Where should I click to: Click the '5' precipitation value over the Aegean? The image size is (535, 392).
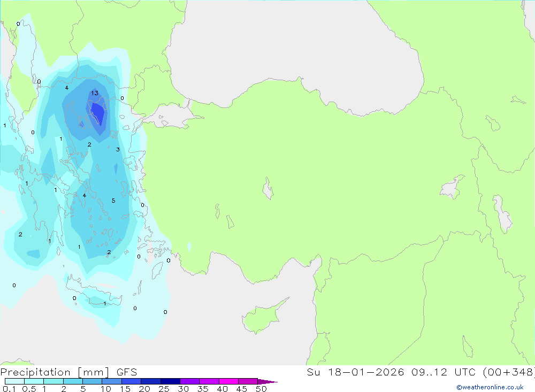click(x=113, y=201)
